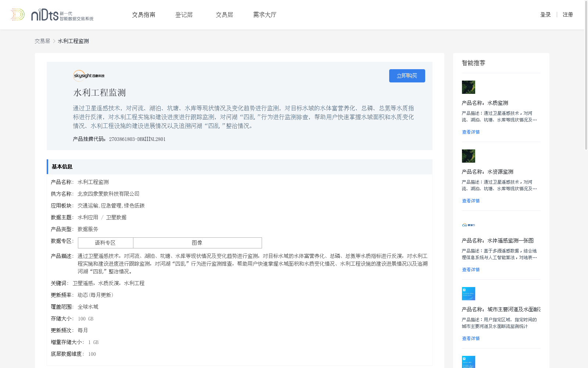Click the 数据服务 product type value
Viewport: 588px width, 368px height.
pos(88,229)
